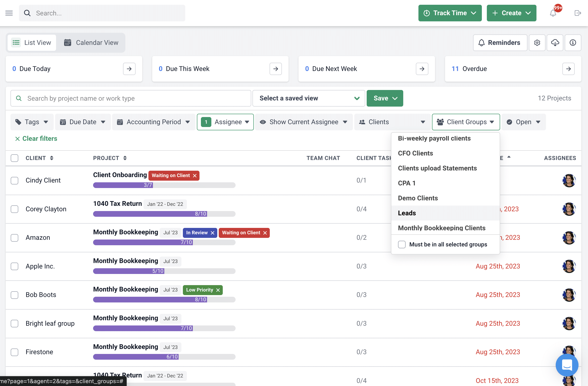Open Reminders
Viewport: 588px width, 386px height.
[500, 43]
